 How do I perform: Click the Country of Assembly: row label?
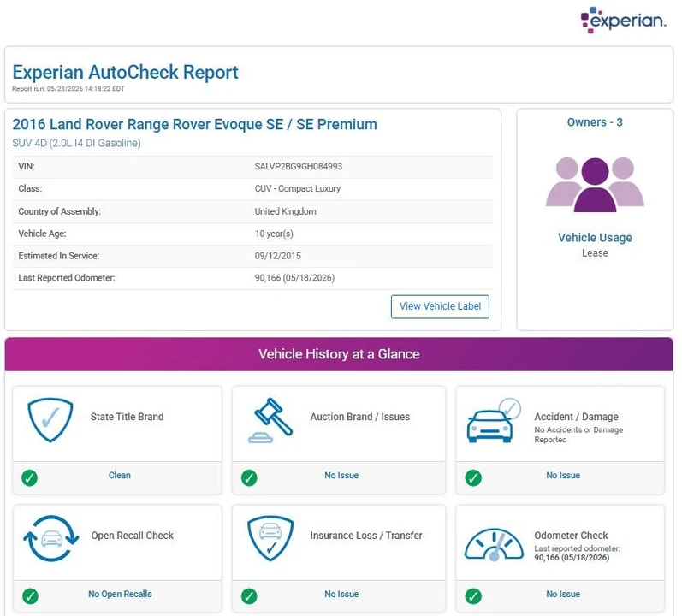coord(60,211)
